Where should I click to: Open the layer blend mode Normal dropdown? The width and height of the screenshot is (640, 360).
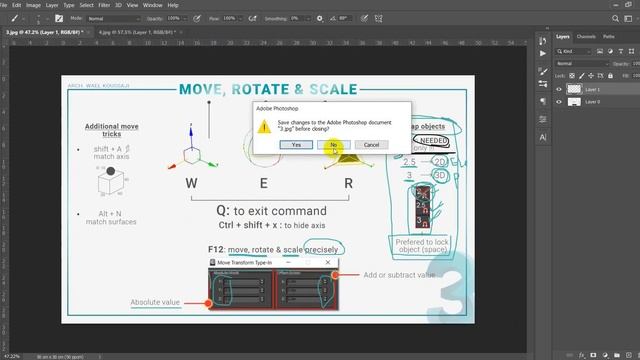click(x=582, y=64)
